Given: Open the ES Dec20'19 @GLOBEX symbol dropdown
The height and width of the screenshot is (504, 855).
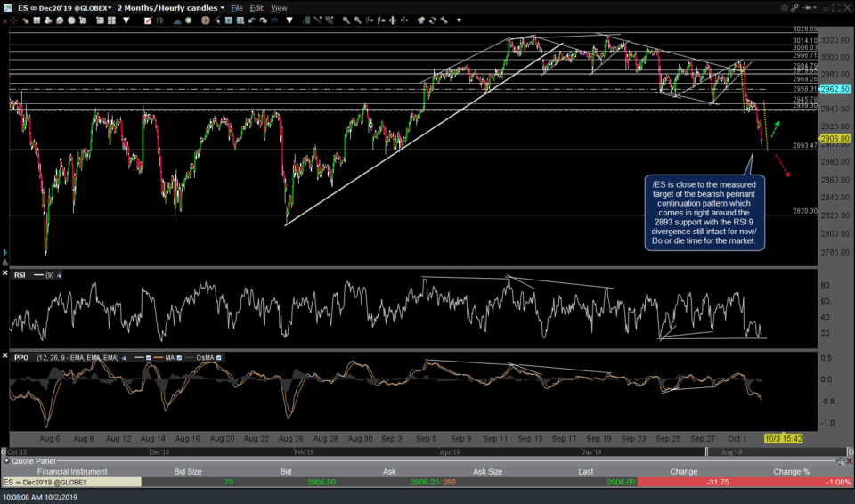Looking at the screenshot, I should tap(64, 8).
